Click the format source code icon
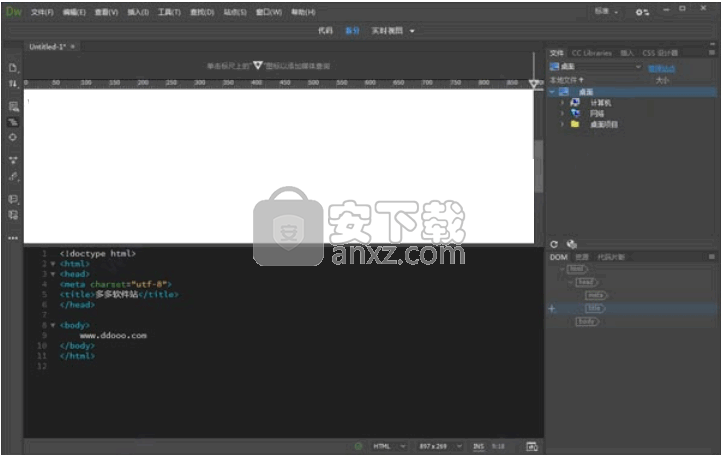This screenshot has width=722, height=455. [13, 176]
